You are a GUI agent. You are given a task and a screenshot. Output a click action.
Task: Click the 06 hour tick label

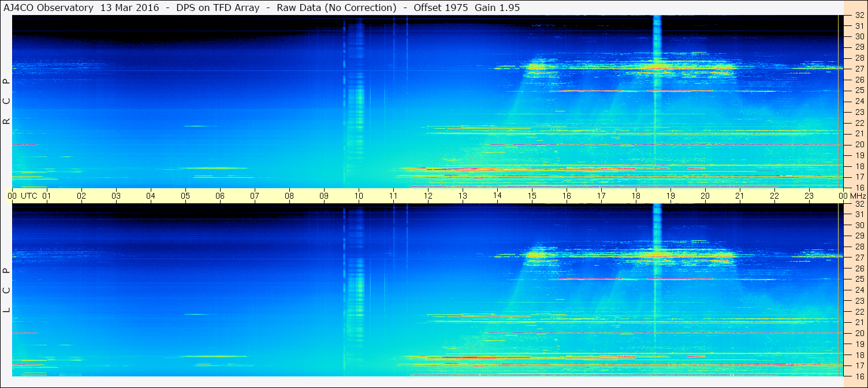coord(220,196)
